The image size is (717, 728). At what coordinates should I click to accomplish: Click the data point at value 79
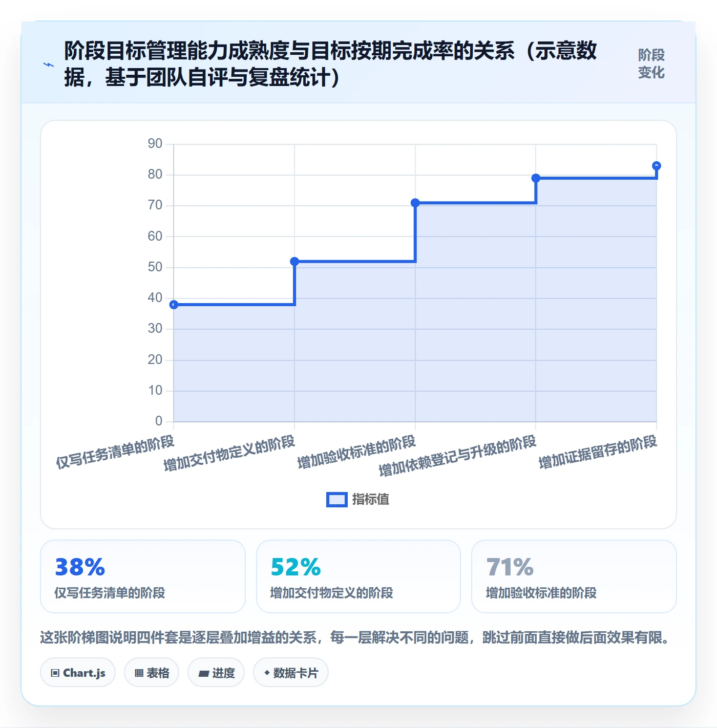pyautogui.click(x=536, y=178)
